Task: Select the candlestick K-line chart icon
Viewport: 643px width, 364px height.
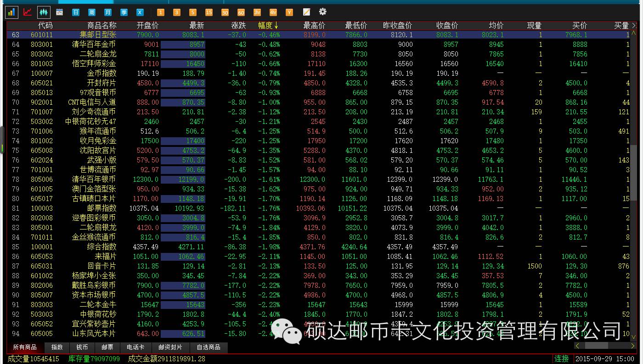Action: tap(44, 12)
